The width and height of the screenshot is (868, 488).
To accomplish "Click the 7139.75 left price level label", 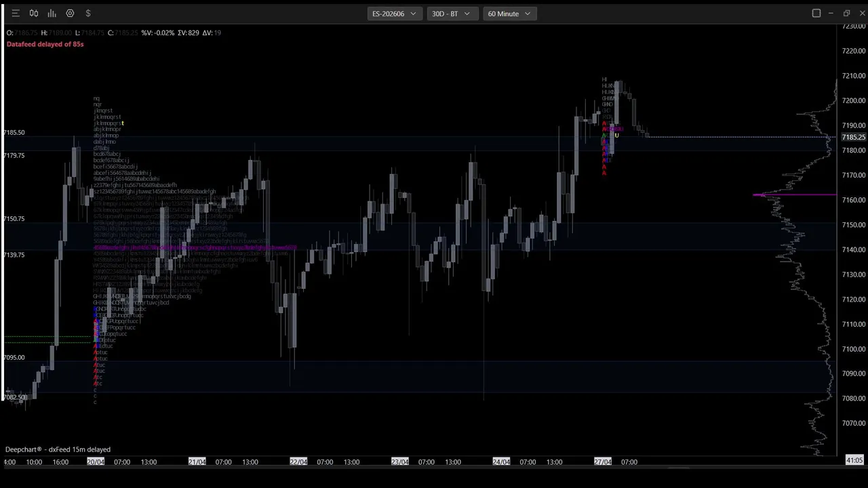I will (x=14, y=255).
